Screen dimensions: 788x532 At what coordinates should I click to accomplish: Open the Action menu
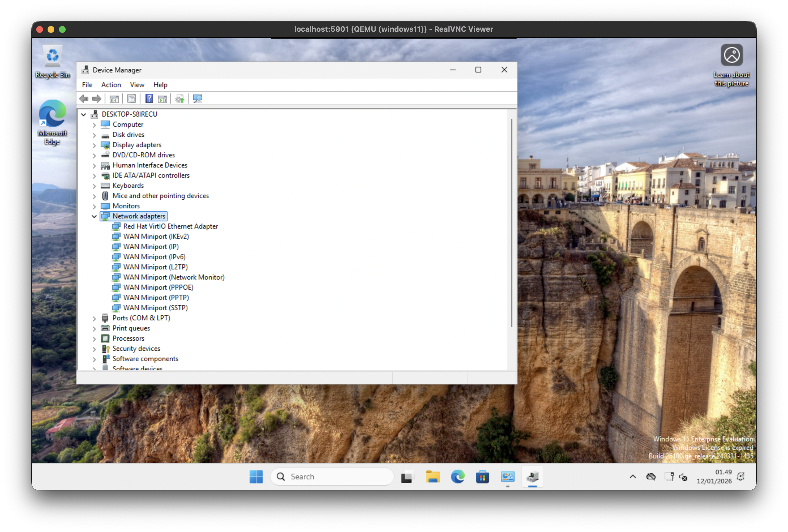(111, 85)
